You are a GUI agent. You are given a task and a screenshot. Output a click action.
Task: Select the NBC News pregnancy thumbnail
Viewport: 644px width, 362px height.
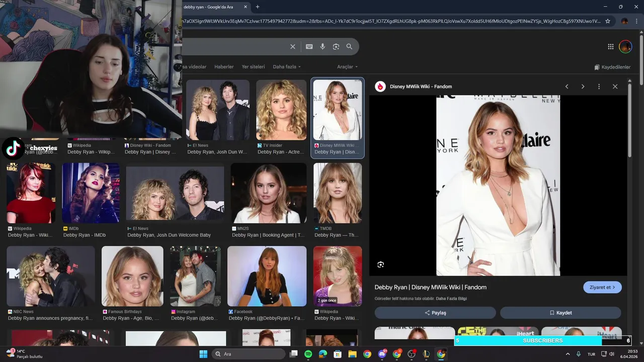click(51, 276)
